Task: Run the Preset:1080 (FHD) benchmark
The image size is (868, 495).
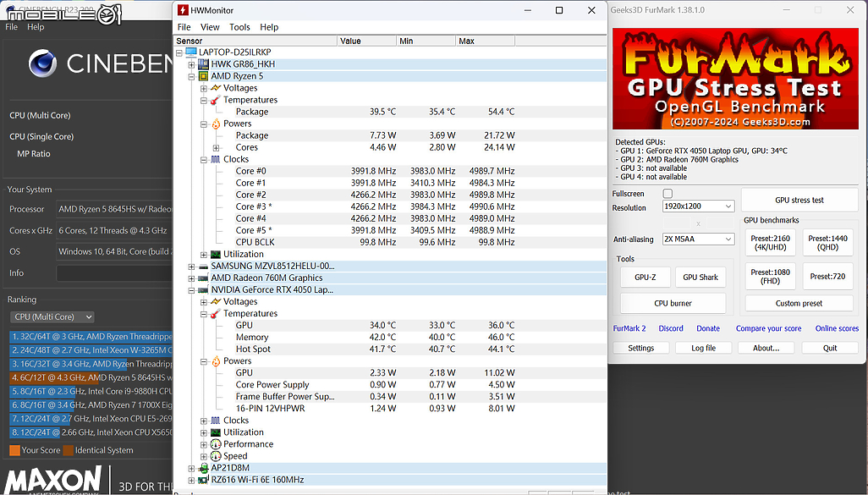Action: [770, 277]
